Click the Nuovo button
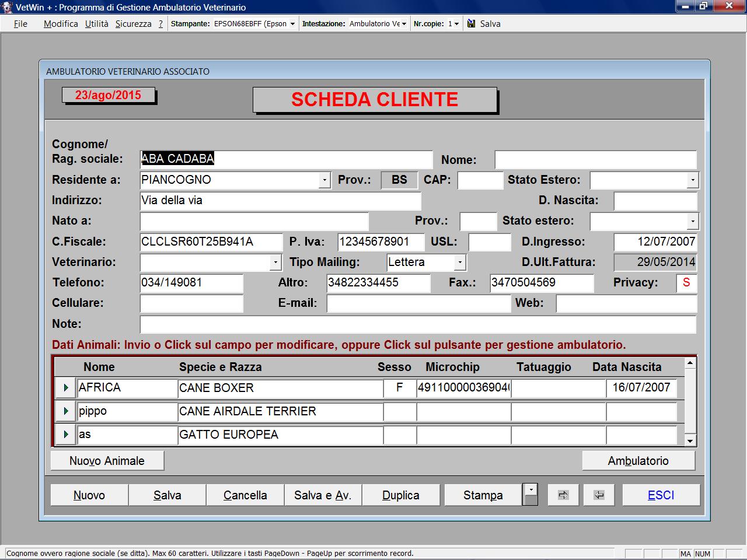747x560 pixels. tap(89, 495)
